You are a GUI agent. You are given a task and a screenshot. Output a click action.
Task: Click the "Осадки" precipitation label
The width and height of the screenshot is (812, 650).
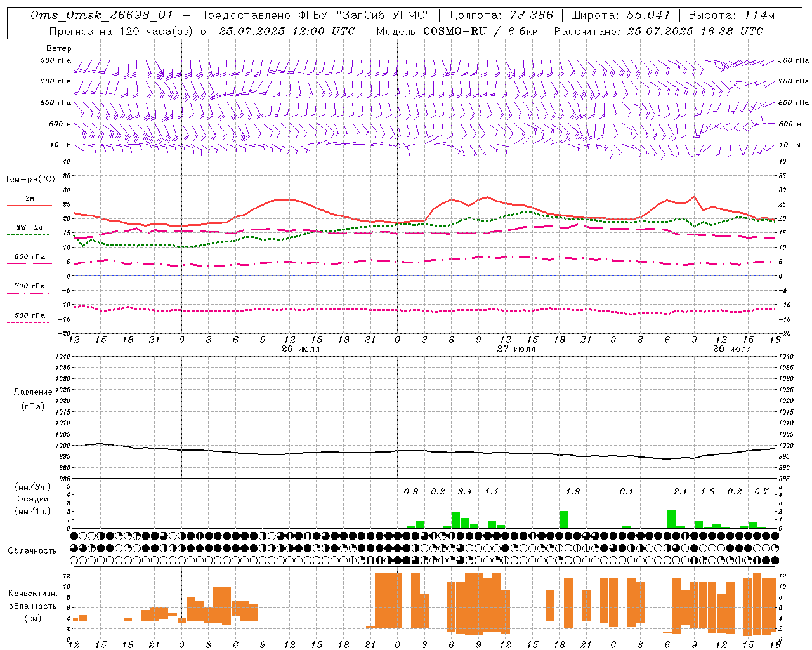[x=33, y=499]
